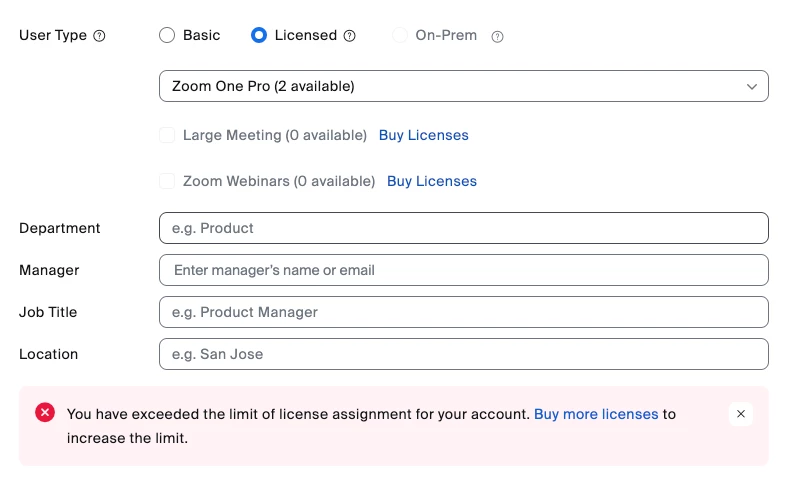Click the User Type label
The height and width of the screenshot is (477, 788).
click(53, 35)
